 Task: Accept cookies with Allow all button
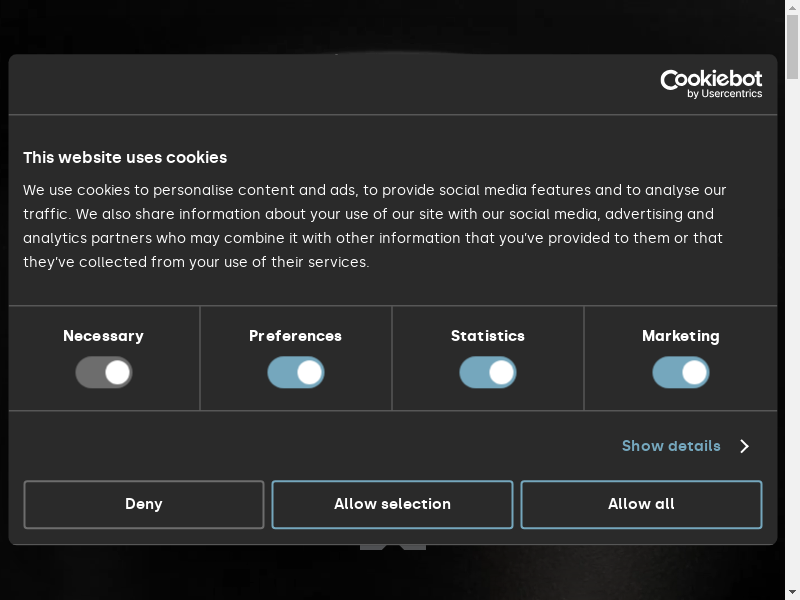(641, 504)
